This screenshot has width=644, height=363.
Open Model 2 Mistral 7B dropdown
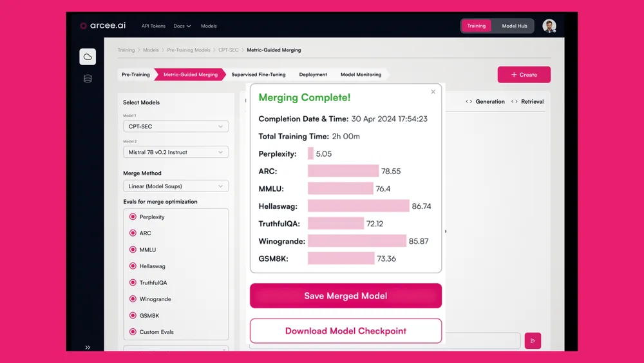(176, 152)
